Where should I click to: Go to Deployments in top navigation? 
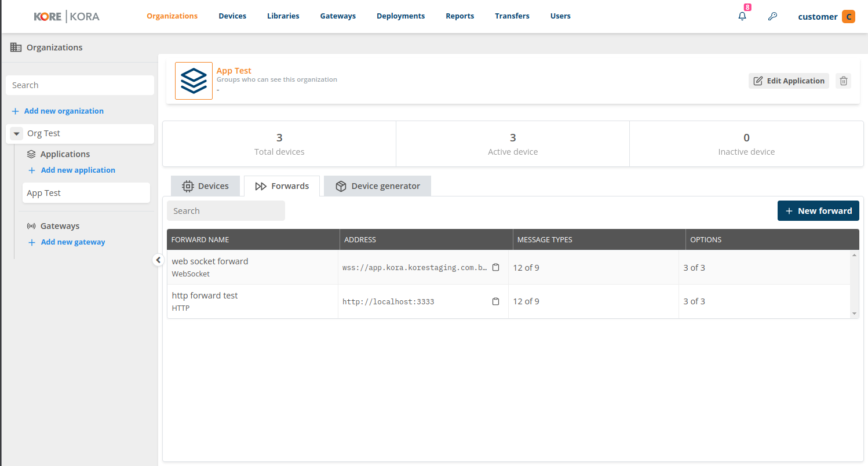pos(400,16)
